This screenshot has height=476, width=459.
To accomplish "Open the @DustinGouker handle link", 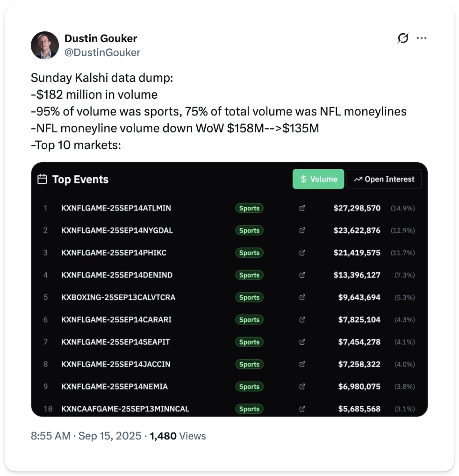I will tap(102, 53).
